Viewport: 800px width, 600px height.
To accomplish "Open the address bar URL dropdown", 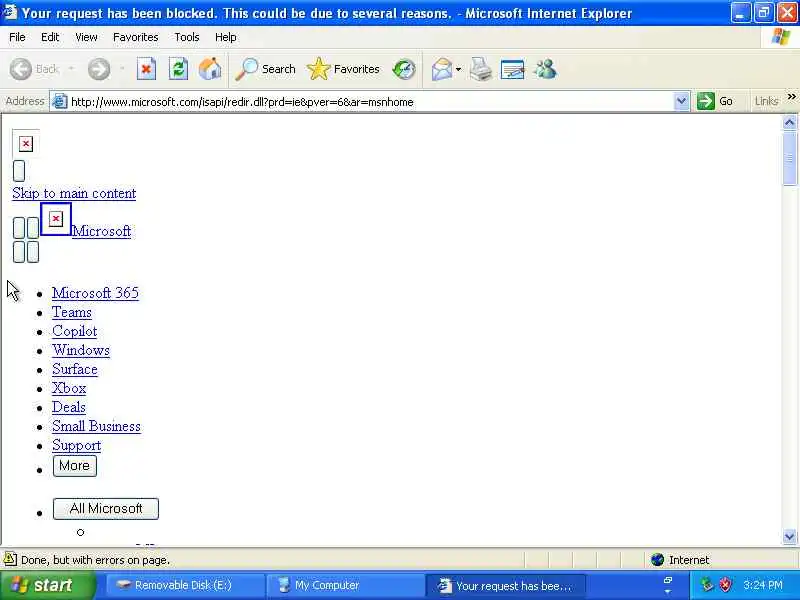I will [x=681, y=101].
